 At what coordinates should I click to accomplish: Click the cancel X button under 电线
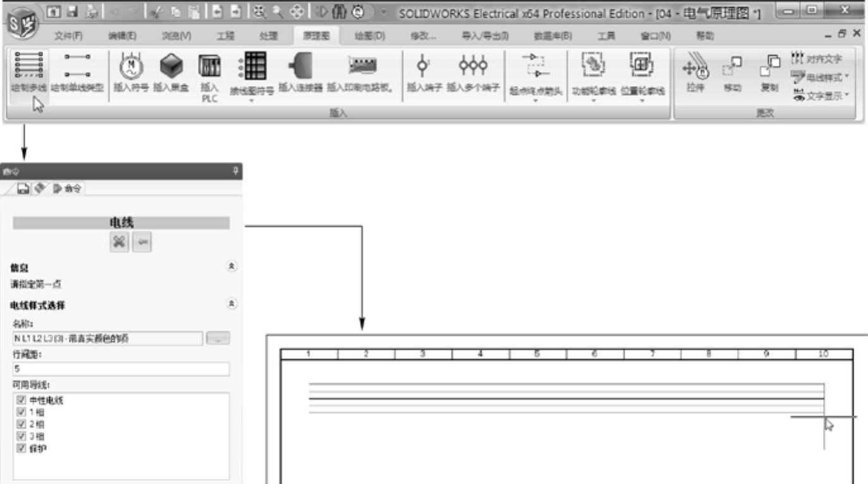(118, 242)
